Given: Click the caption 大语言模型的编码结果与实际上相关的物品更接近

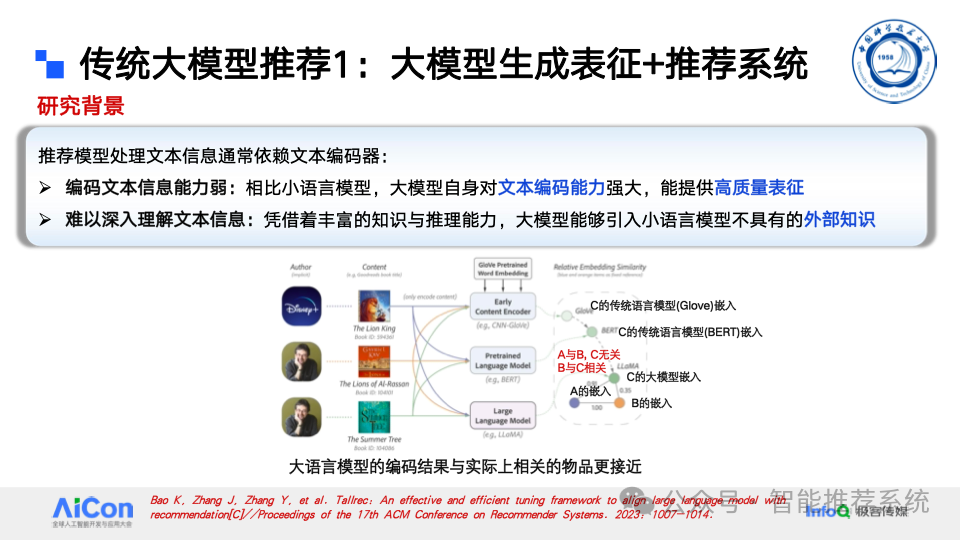Looking at the screenshot, I should [x=465, y=467].
